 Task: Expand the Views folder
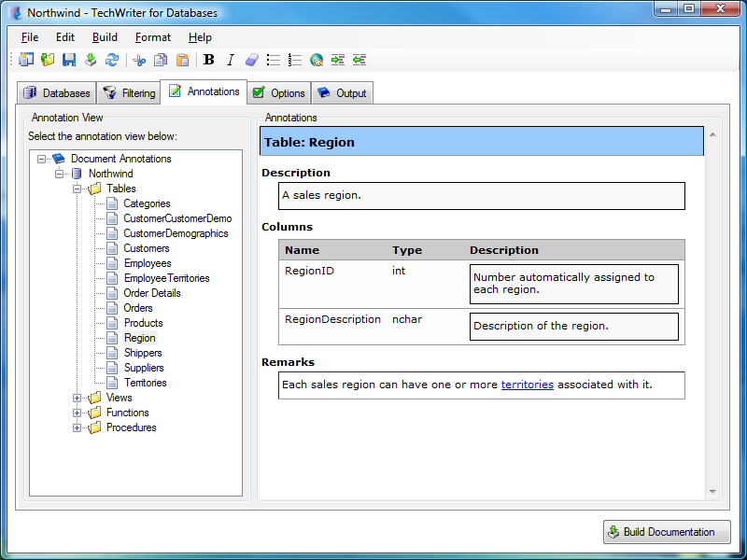pyautogui.click(x=78, y=398)
